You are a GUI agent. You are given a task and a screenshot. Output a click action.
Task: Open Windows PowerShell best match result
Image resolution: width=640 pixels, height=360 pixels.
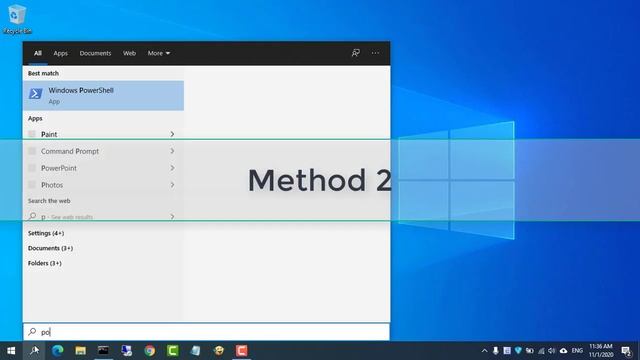coord(103,96)
